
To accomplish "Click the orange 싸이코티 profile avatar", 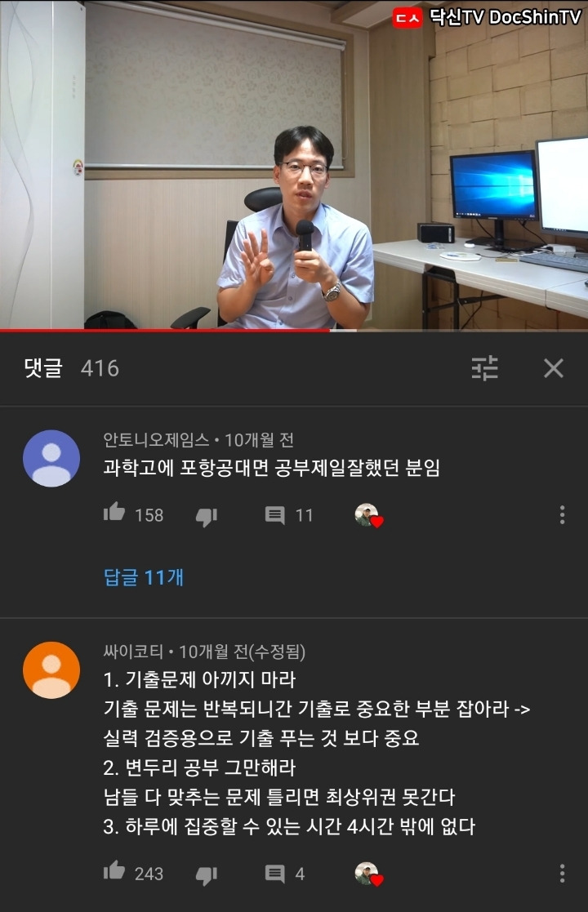I will [51, 670].
